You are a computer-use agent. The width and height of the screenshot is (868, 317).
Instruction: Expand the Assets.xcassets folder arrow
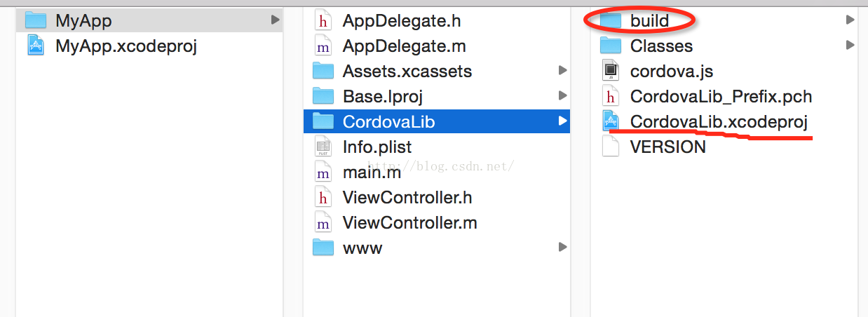click(x=562, y=71)
